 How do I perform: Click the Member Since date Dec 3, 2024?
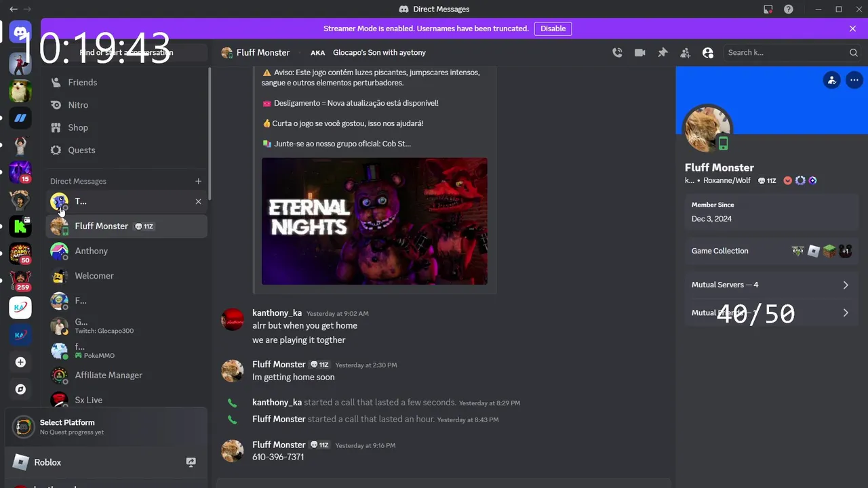(x=711, y=218)
